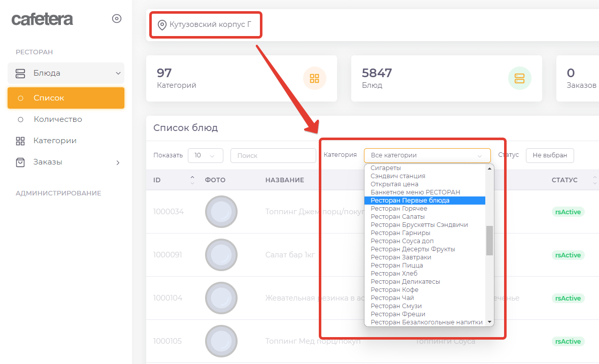The height and width of the screenshot is (364, 599).
Task: Click the sidebar collapse circle icon
Action: (x=117, y=19)
